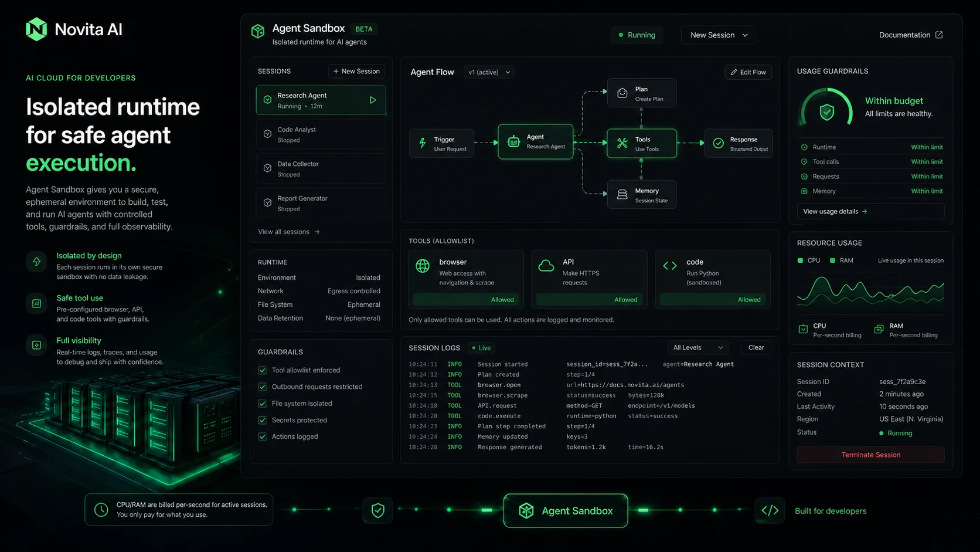Click the Response generated log entry
The height and width of the screenshot is (552, 980).
coord(536,447)
